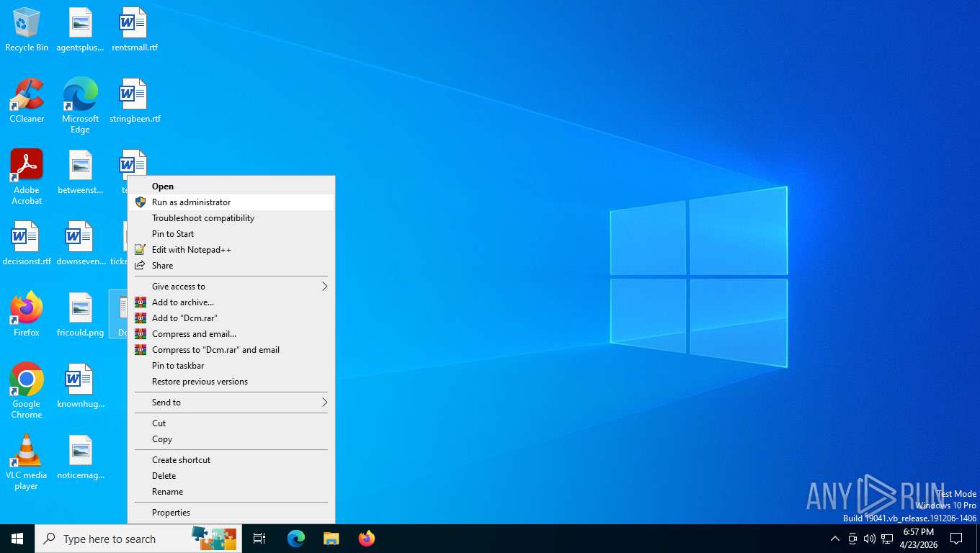
Task: Click the taskbar search box
Action: tap(138, 539)
